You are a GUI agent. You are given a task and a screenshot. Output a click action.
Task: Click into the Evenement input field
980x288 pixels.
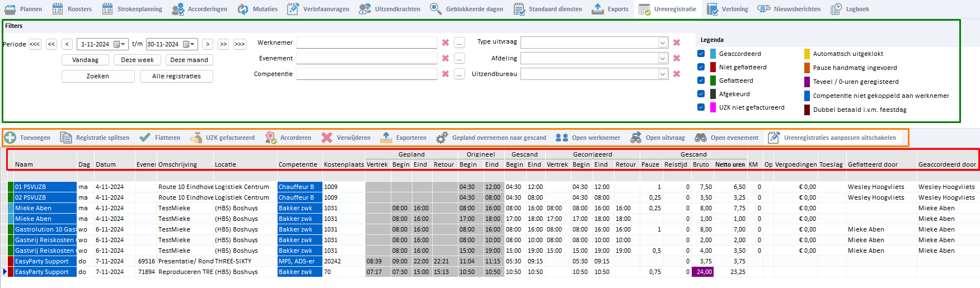tap(367, 58)
